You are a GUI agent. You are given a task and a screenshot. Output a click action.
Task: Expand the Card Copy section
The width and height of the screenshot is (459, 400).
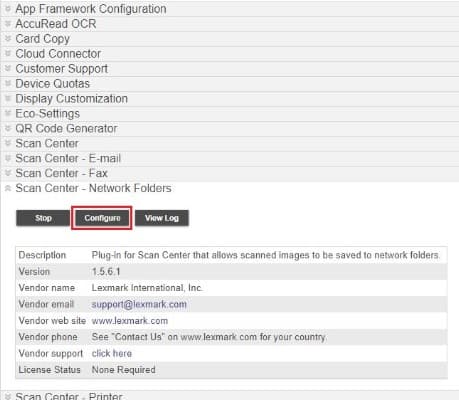230,39
